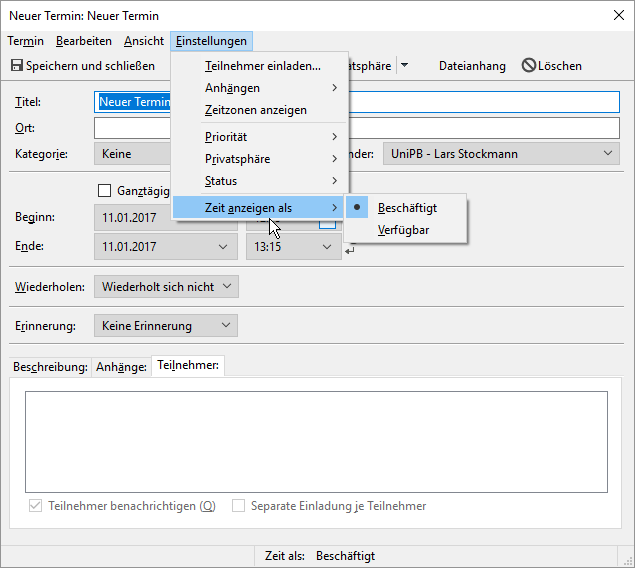Choose Verfügbar in the submenu

click(404, 230)
